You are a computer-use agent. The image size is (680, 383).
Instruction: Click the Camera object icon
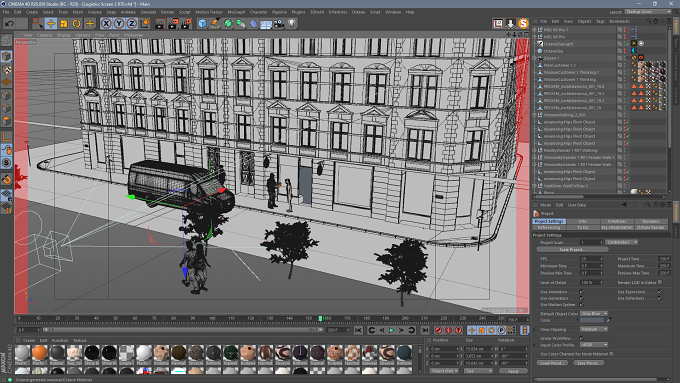pyautogui.click(x=279, y=23)
